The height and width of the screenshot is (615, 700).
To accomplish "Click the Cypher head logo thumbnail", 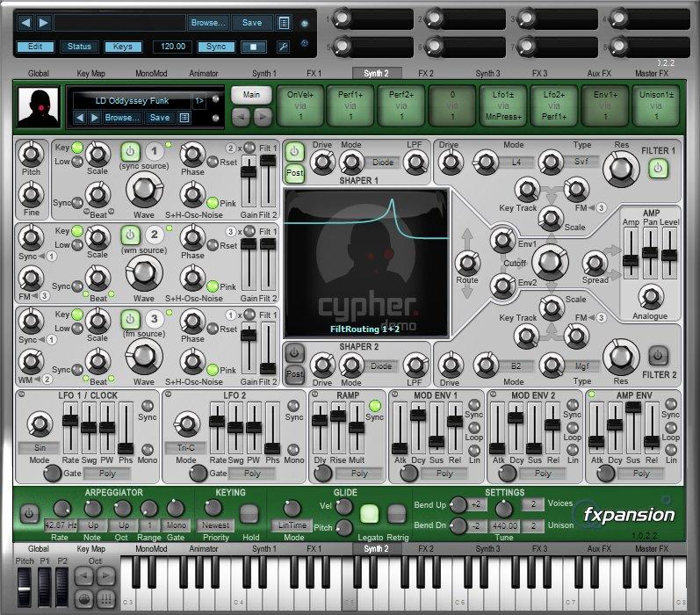I will (39, 108).
